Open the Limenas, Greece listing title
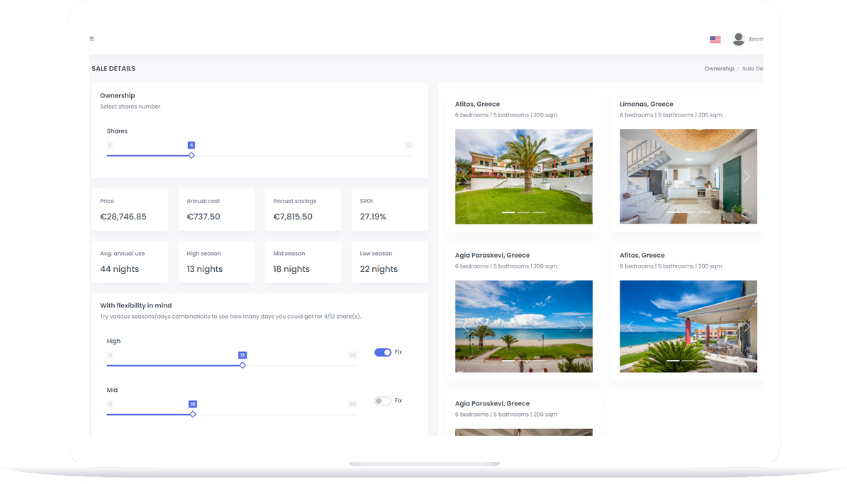Viewport: 847px width, 484px height. [646, 104]
